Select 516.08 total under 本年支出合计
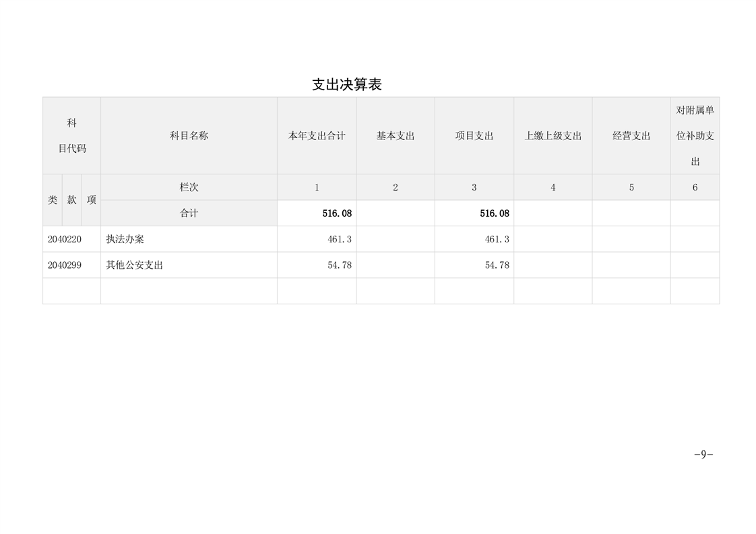Image resolution: width=756 pixels, height=534 pixels. (337, 213)
